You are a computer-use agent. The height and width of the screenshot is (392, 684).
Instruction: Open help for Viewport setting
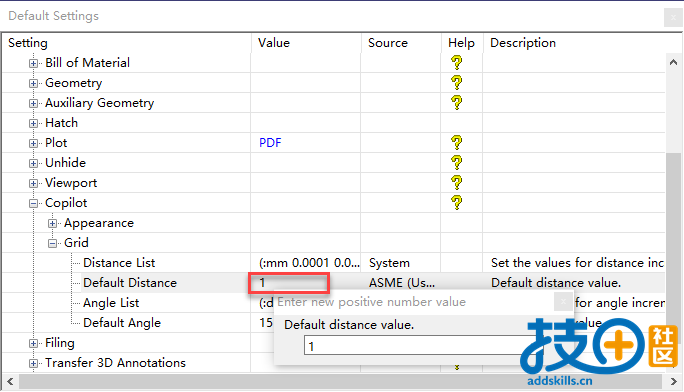click(456, 183)
